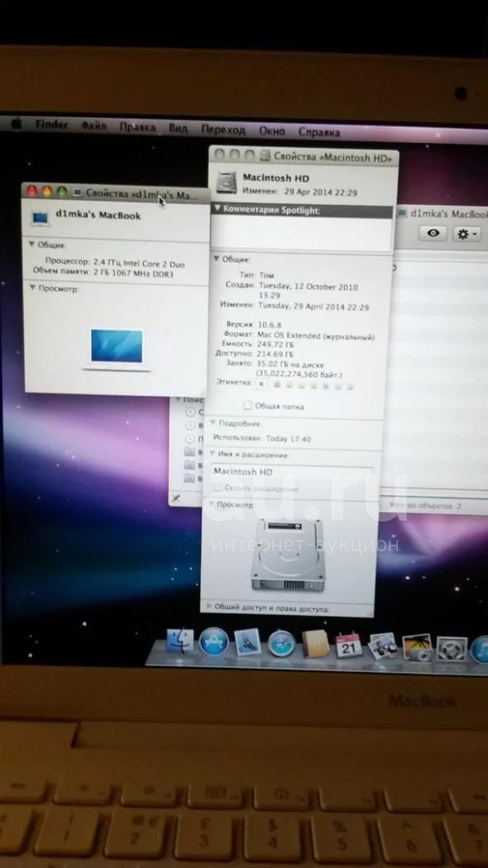Open iTunes at the Dock edge
Screen dimensions: 488x868
point(480,649)
